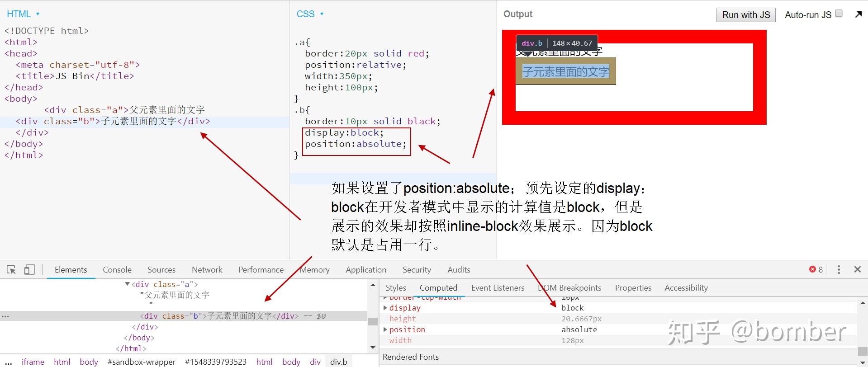Click the #1548339793523 breadcrumb
868x367 pixels.
pos(216,362)
